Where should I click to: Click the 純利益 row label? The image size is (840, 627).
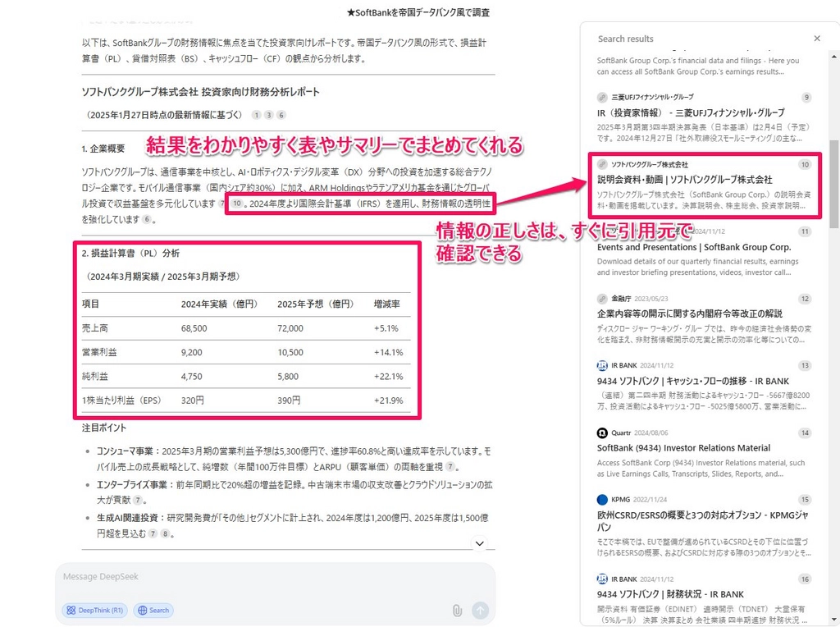pyautogui.click(x=95, y=376)
